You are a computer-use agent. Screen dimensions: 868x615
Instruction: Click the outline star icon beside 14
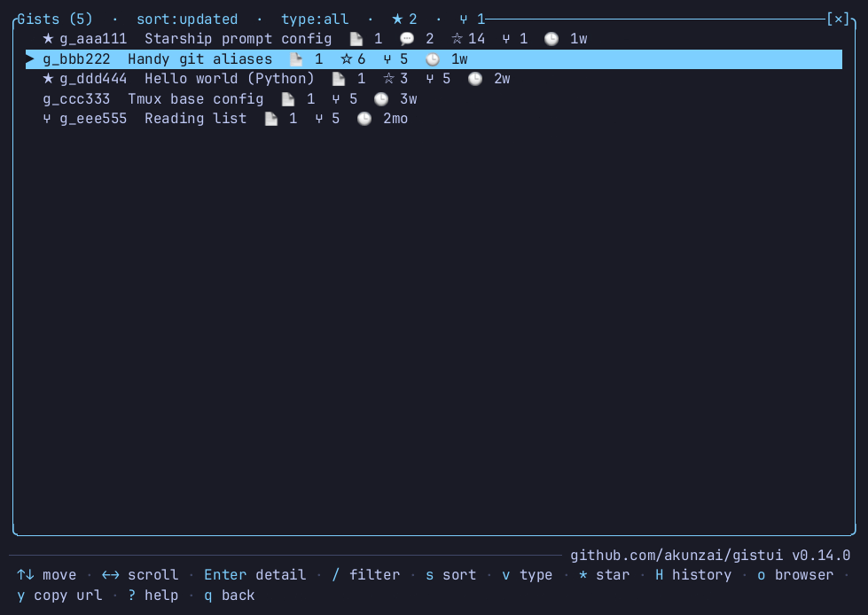[x=457, y=39]
